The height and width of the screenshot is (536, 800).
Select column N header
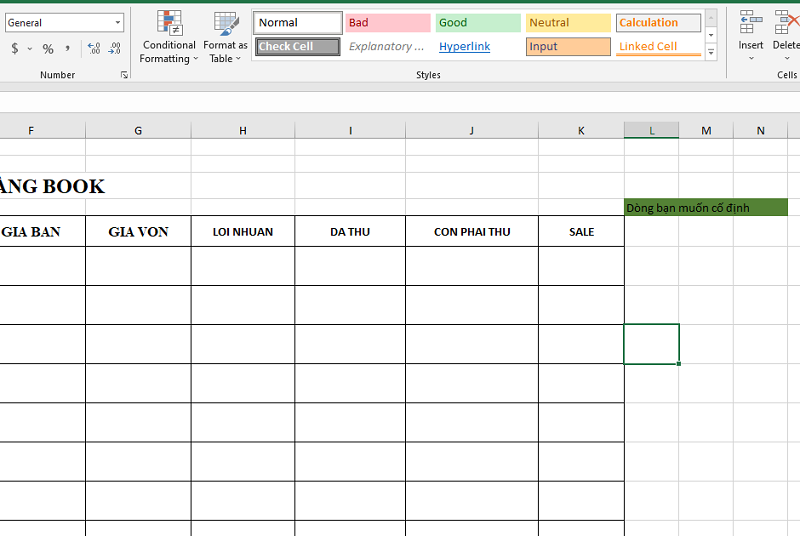pyautogui.click(x=761, y=131)
